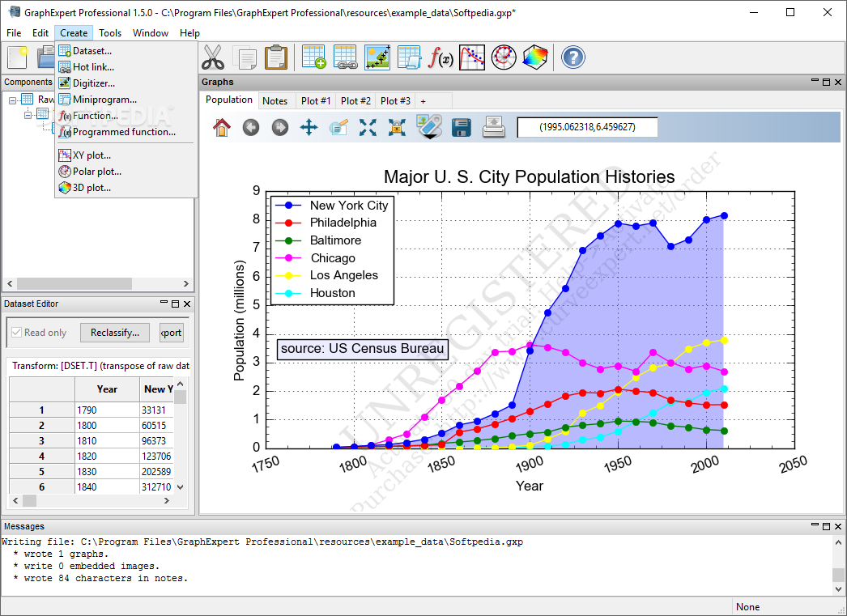
Task: Choose 3D plot... from Create menu
Action: pos(126,188)
